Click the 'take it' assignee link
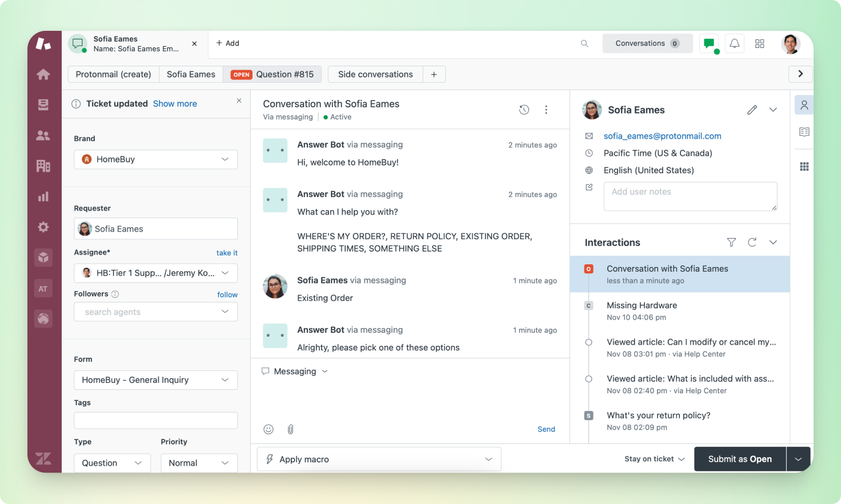Viewport: 841px width, 504px height. pos(227,253)
